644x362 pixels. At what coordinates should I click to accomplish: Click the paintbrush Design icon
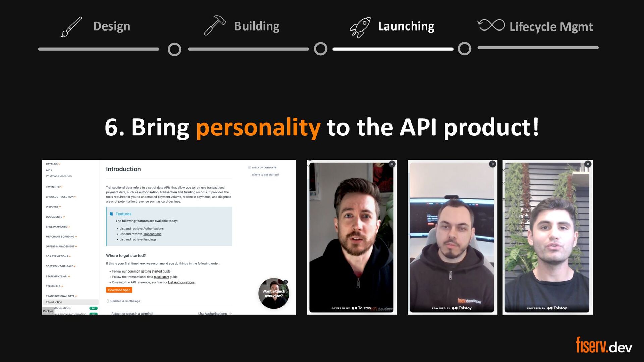coord(71,27)
